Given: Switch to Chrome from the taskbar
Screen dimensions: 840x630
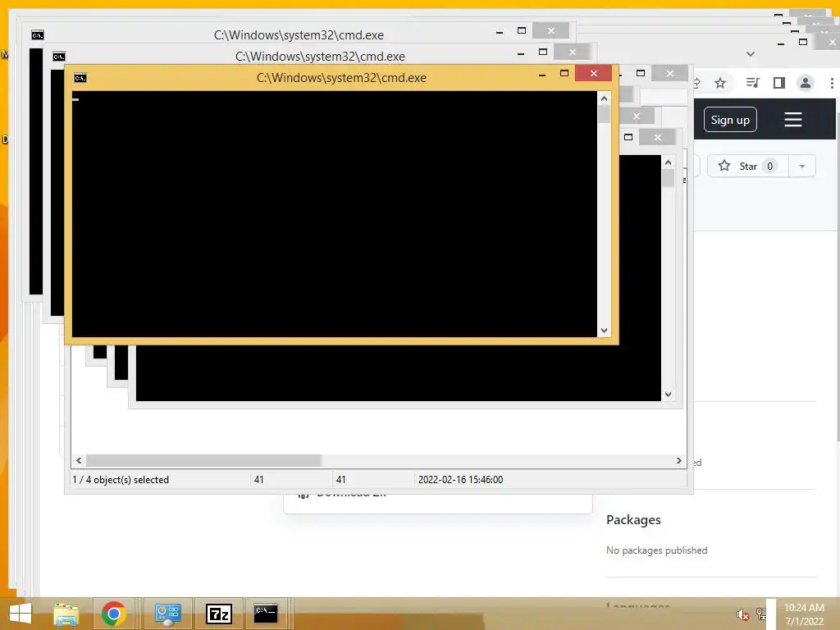Looking at the screenshot, I should pyautogui.click(x=113, y=614).
